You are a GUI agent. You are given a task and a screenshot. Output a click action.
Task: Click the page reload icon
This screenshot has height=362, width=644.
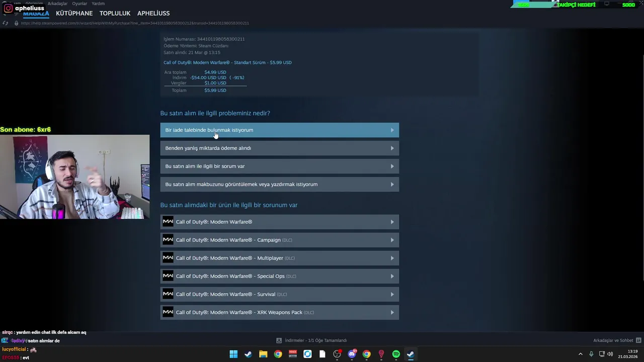(6, 23)
